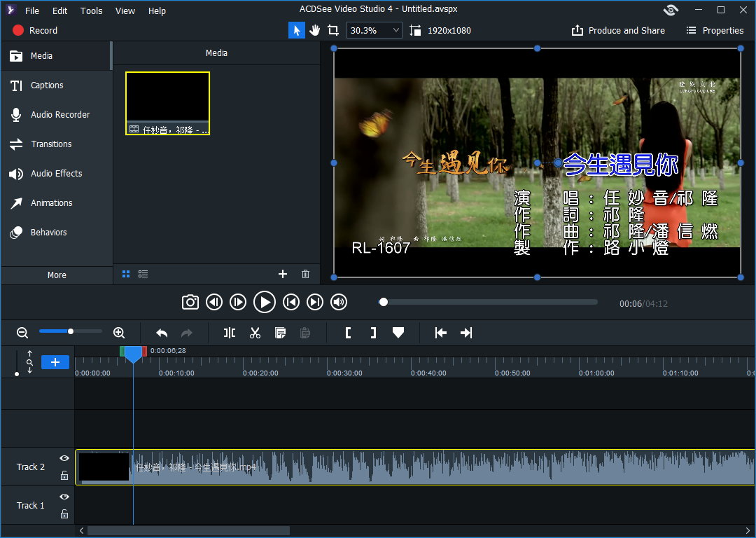Go to the timeline end
This screenshot has width=756, height=538.
pyautogui.click(x=466, y=333)
